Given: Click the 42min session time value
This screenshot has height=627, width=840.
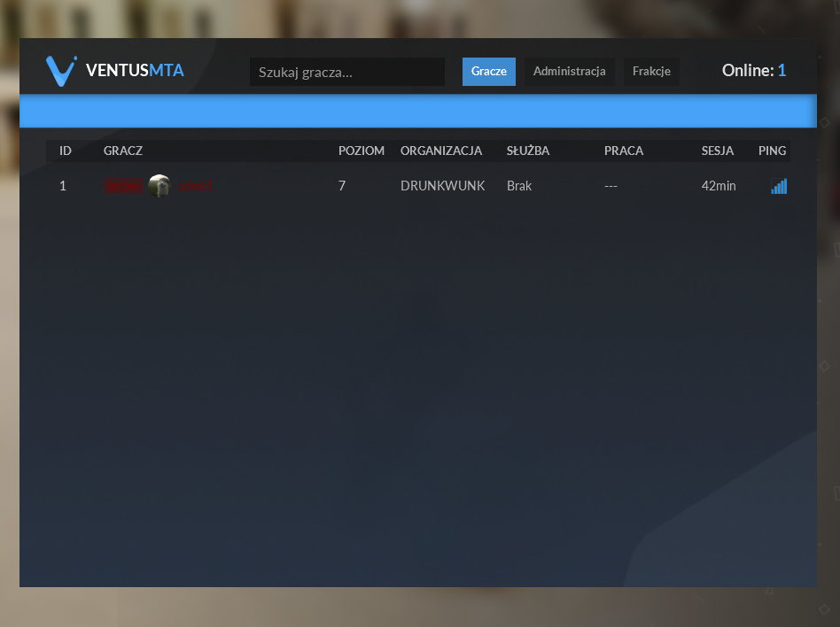Looking at the screenshot, I should pos(719,186).
